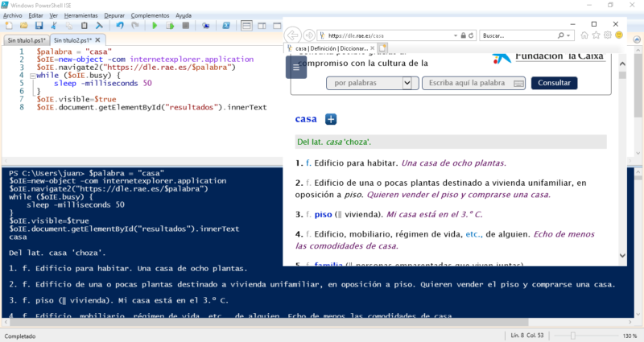Image resolution: width=644 pixels, height=342 pixels.
Task: Open the hamburger menu on RAE page
Action: point(296,68)
